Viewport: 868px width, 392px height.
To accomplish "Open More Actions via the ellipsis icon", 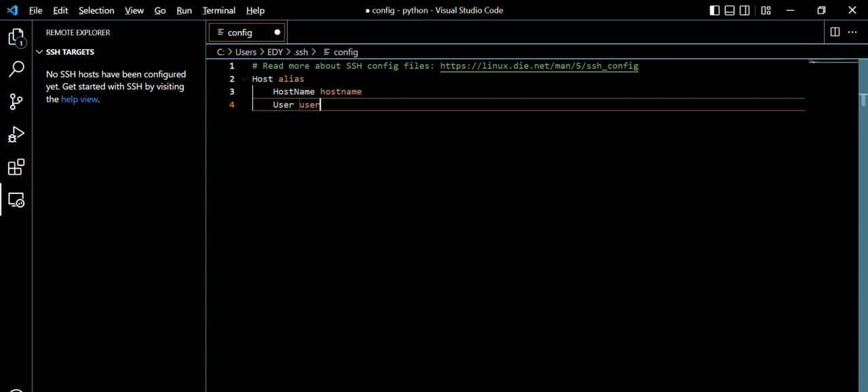I will coord(852,32).
